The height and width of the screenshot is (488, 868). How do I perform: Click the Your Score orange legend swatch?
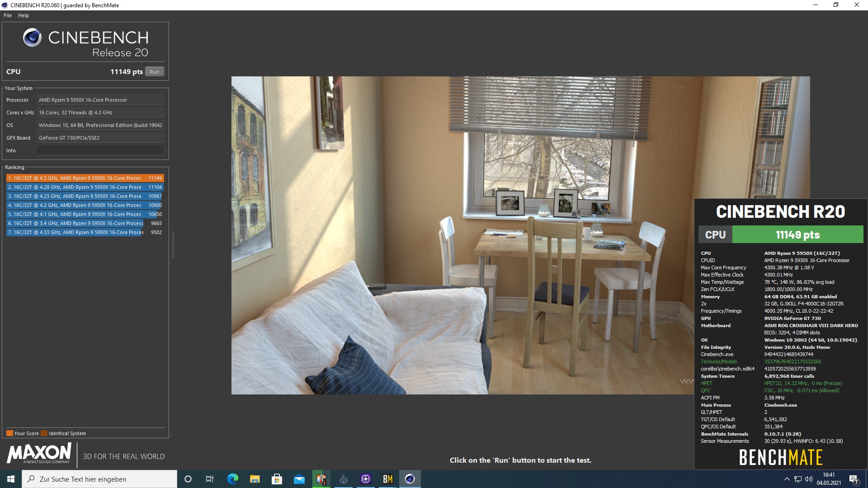pyautogui.click(x=9, y=433)
